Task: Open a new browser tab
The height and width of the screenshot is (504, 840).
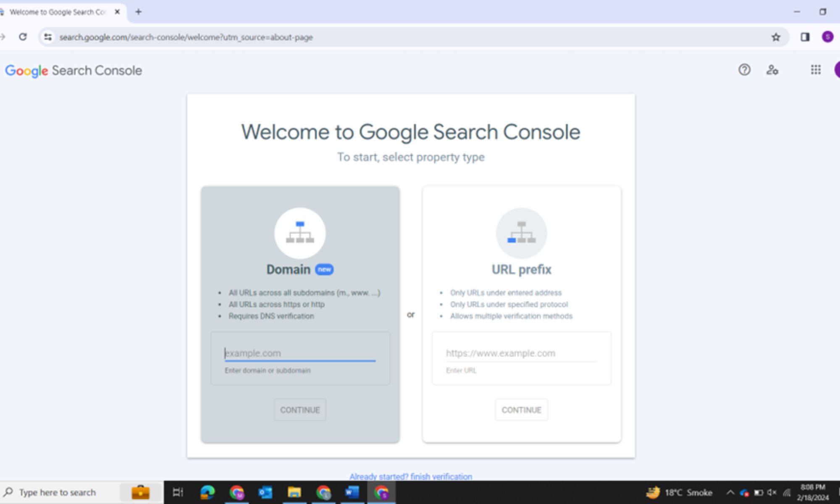Action: 138,12
